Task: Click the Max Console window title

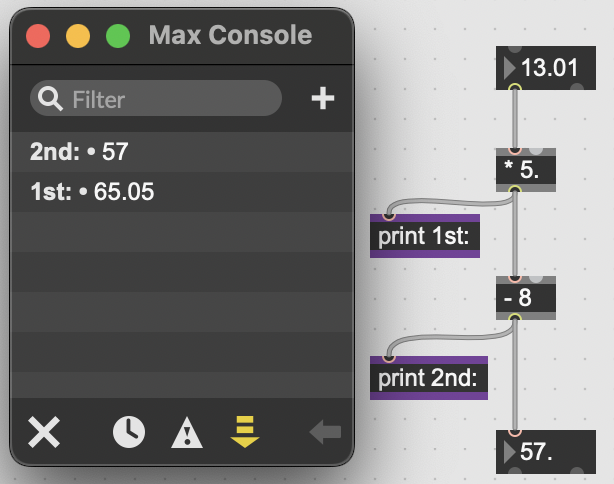Action: click(x=230, y=37)
